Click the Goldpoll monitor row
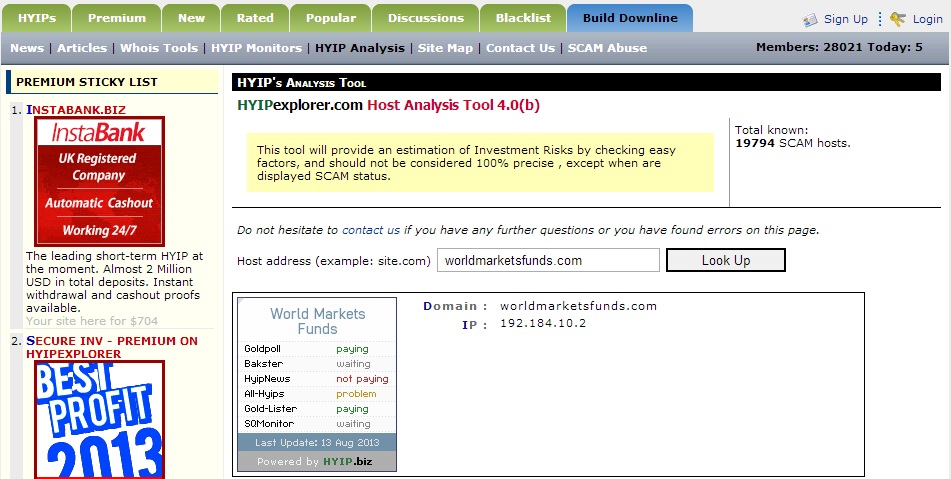 (317, 349)
